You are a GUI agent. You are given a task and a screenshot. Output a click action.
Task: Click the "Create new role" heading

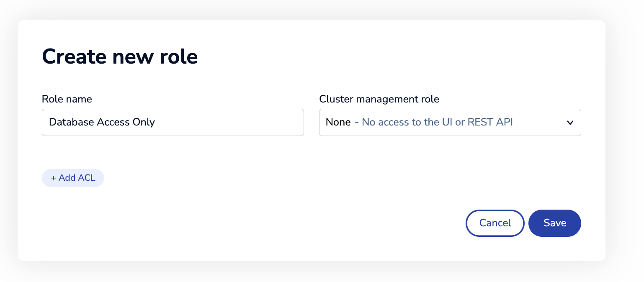(120, 56)
